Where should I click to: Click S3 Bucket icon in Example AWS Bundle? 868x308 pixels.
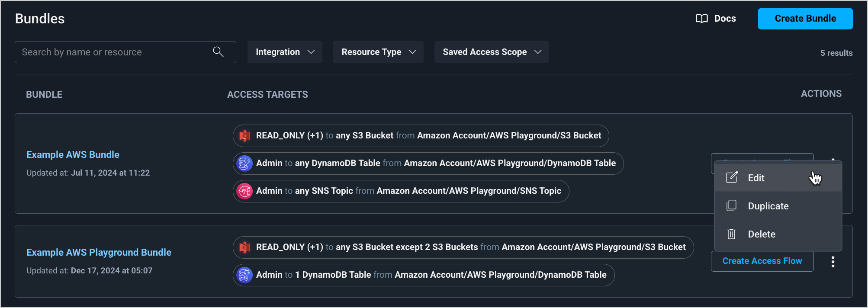(244, 136)
